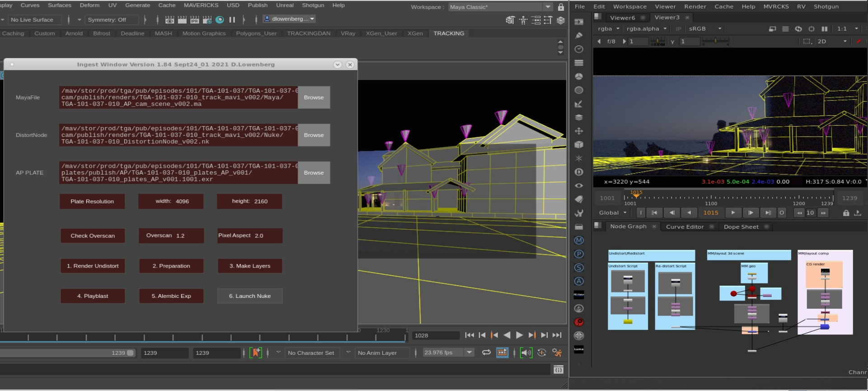Toggle loop playback in Maya timeline
Viewport: 868px width, 391px height.
tap(486, 353)
